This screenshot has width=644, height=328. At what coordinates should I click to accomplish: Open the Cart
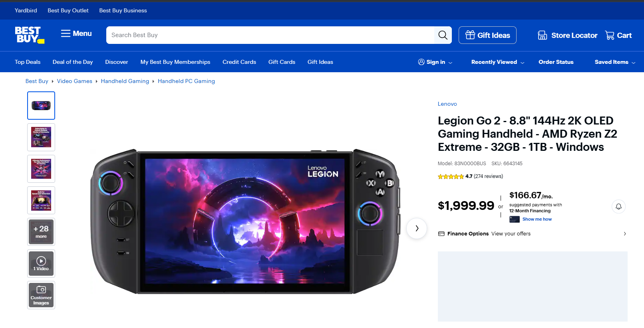point(618,36)
